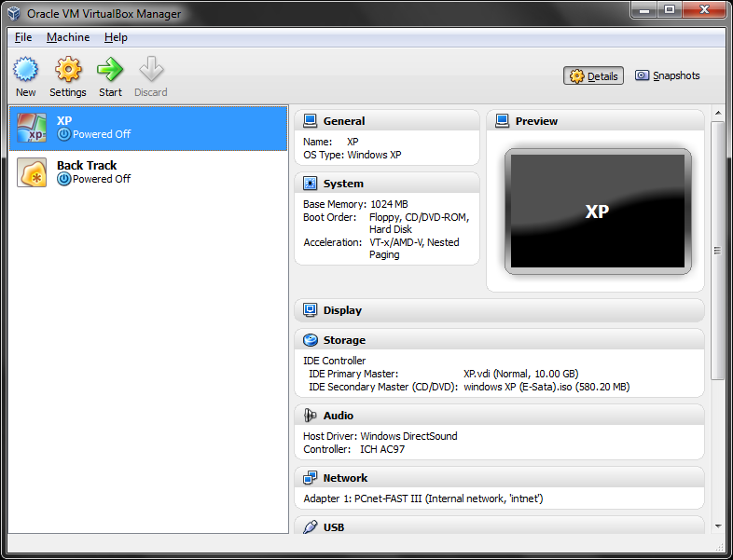Click the Audio section speaker icon
The height and width of the screenshot is (560, 733).
(x=310, y=416)
